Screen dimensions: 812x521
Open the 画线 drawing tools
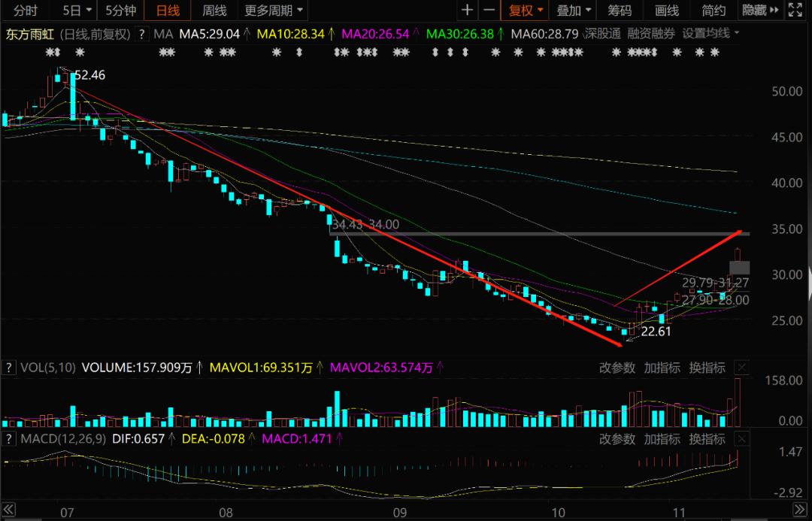[x=667, y=10]
